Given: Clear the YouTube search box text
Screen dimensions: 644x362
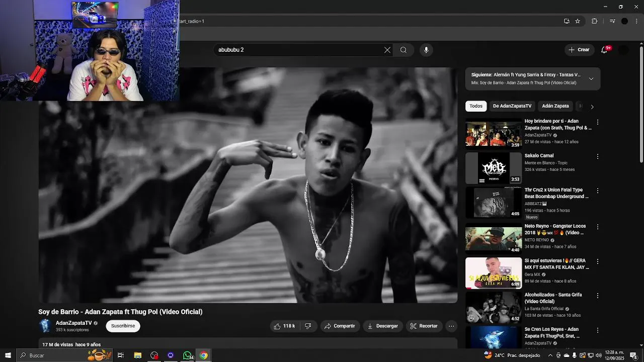Looking at the screenshot, I should click(387, 50).
